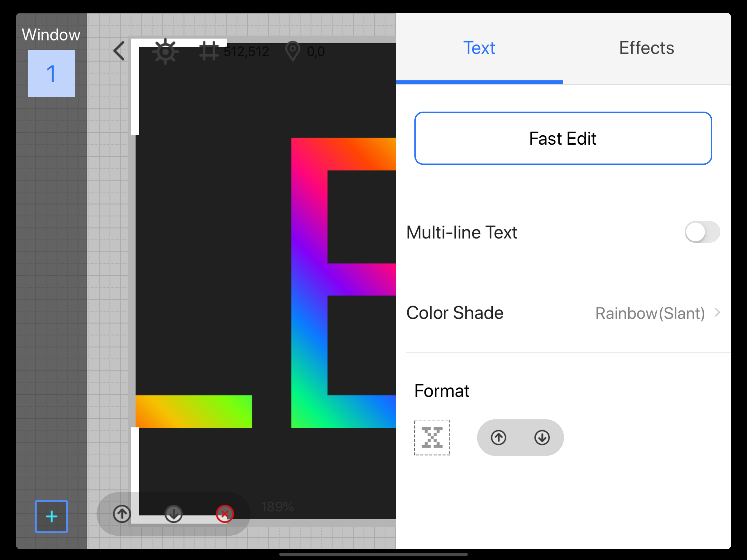The height and width of the screenshot is (560, 747).
Task: Add a new window with plus button
Action: click(x=51, y=517)
